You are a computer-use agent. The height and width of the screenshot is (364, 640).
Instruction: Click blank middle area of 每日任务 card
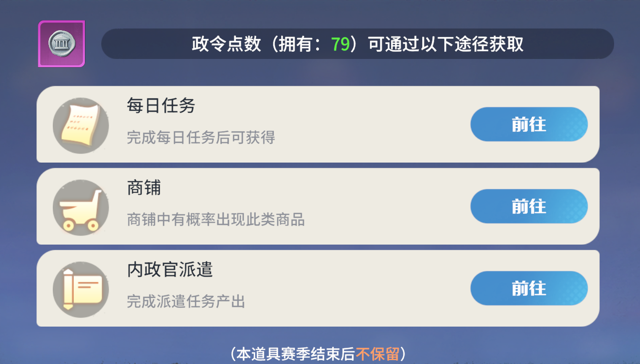point(374,125)
